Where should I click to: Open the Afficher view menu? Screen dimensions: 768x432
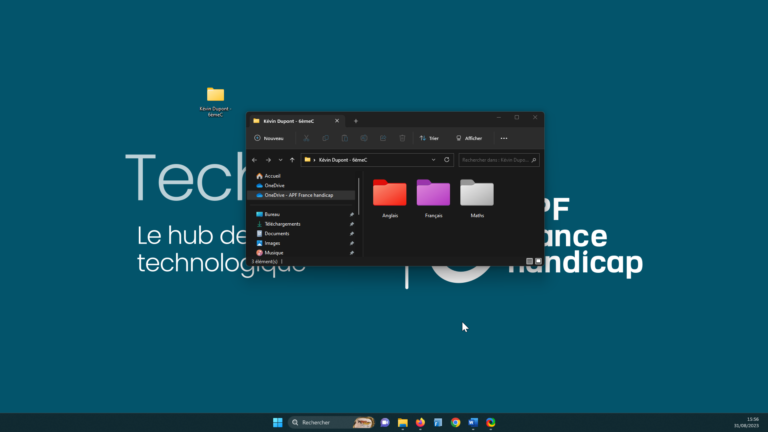click(469, 138)
